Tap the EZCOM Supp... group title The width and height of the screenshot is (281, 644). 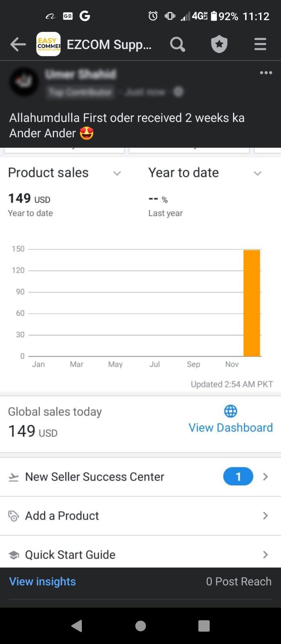[109, 45]
